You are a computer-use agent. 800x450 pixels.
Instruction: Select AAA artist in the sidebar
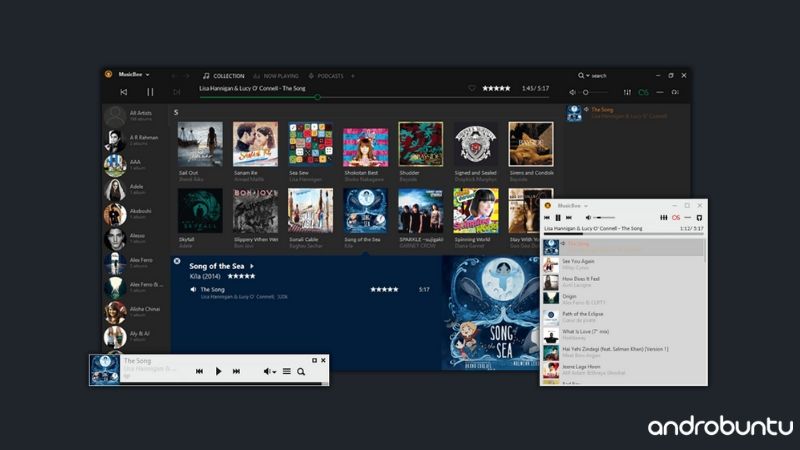click(136, 165)
